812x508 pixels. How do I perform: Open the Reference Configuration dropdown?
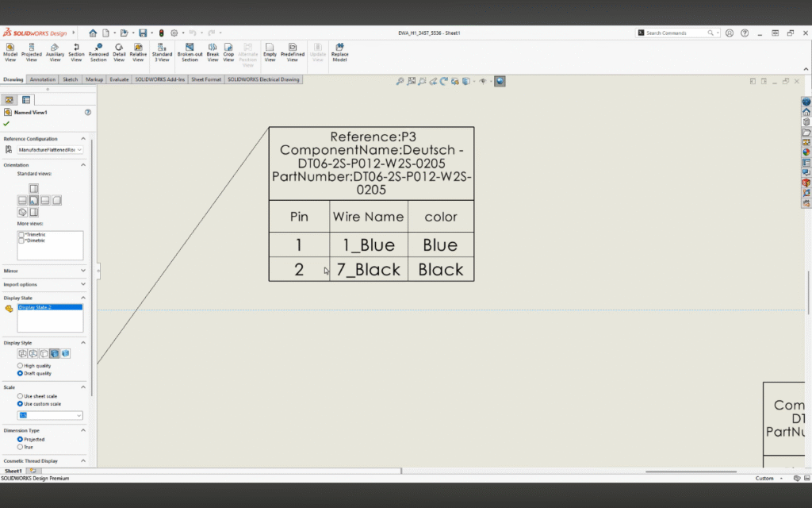(49, 149)
